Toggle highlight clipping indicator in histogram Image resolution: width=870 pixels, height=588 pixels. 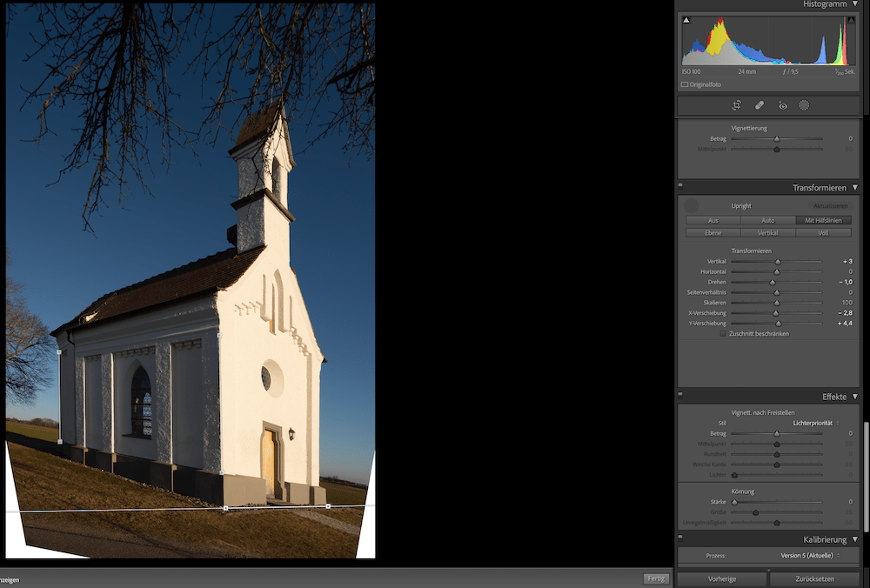(x=851, y=20)
